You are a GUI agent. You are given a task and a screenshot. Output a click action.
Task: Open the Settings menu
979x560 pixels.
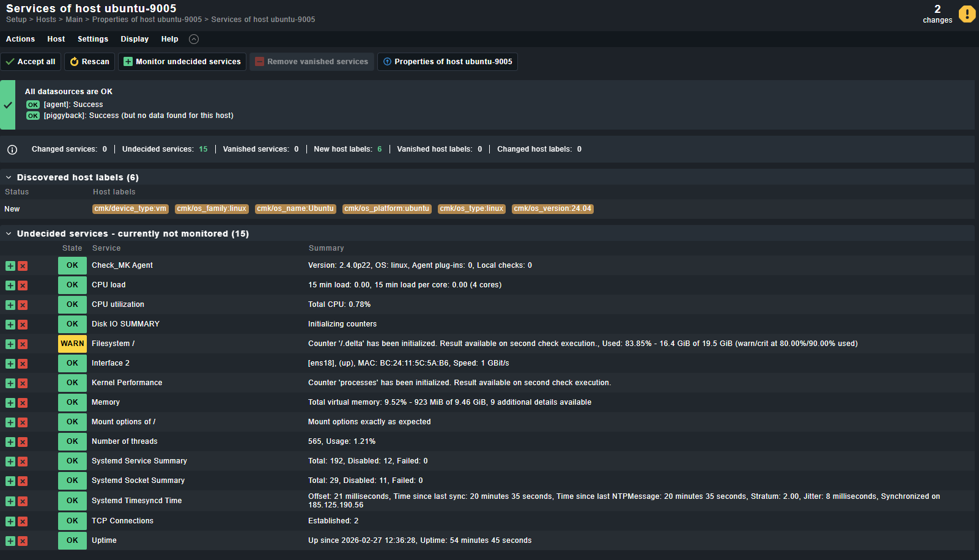93,39
